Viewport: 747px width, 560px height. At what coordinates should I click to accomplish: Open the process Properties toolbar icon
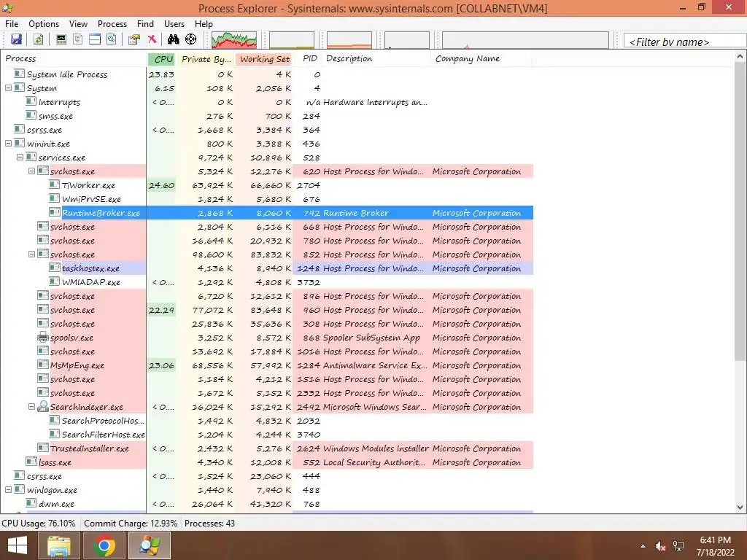click(134, 39)
